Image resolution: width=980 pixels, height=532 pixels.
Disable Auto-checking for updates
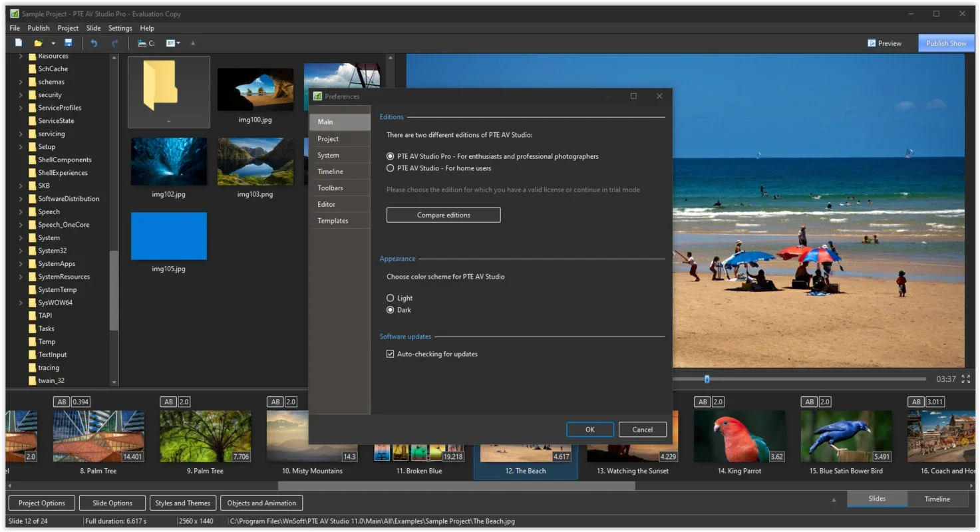click(391, 354)
